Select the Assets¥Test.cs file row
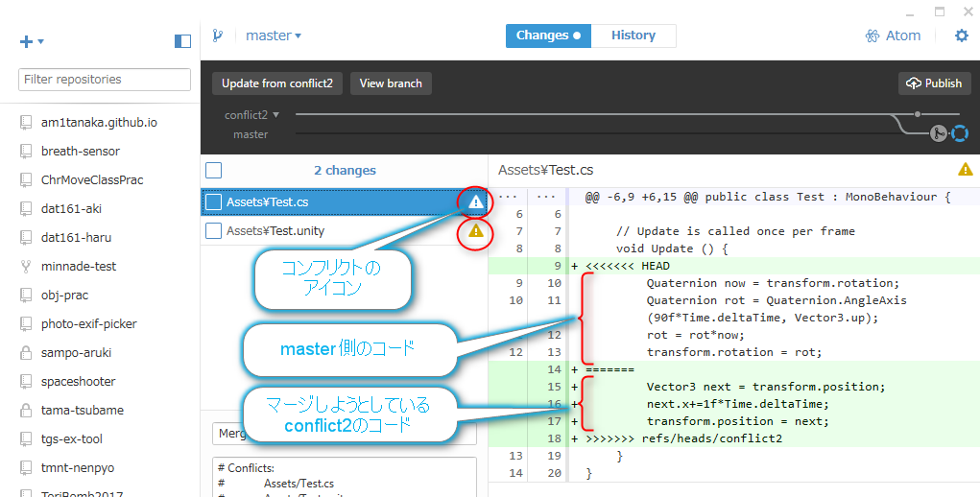Image resolution: width=980 pixels, height=497 pixels. point(345,201)
